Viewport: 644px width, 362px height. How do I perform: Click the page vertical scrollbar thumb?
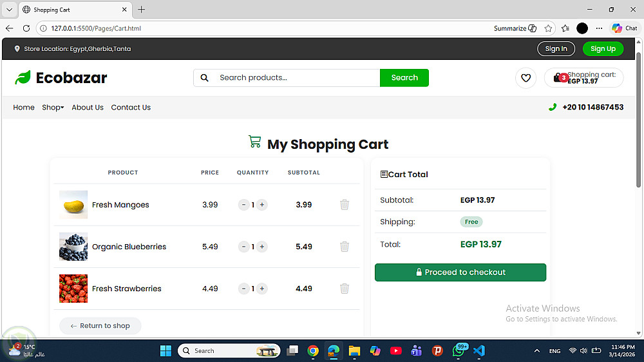tap(638, 119)
